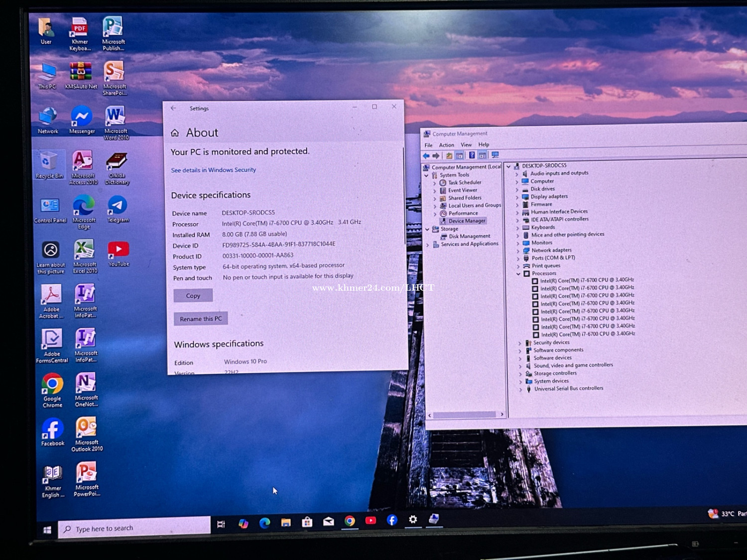Screen dimensions: 747x560
Task: Open Microsoft Store from the taskbar
Action: (307, 522)
